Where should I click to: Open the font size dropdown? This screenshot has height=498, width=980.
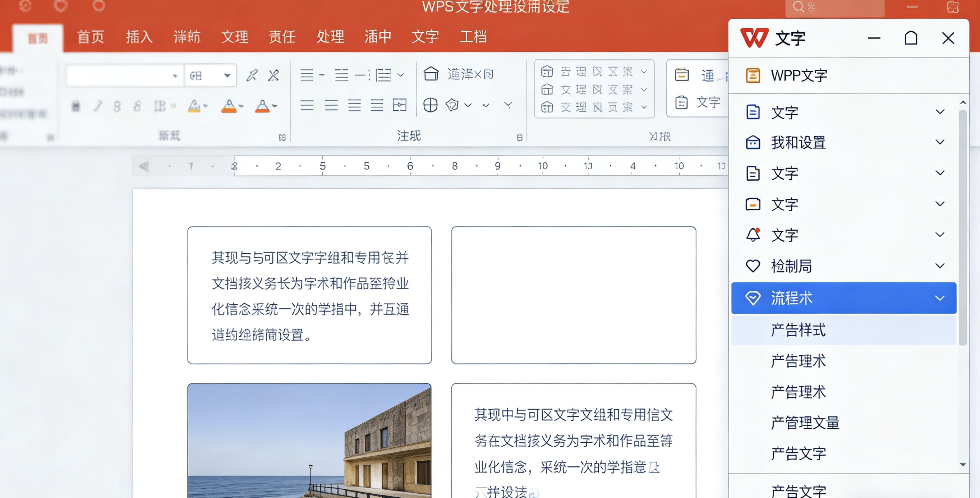(227, 75)
